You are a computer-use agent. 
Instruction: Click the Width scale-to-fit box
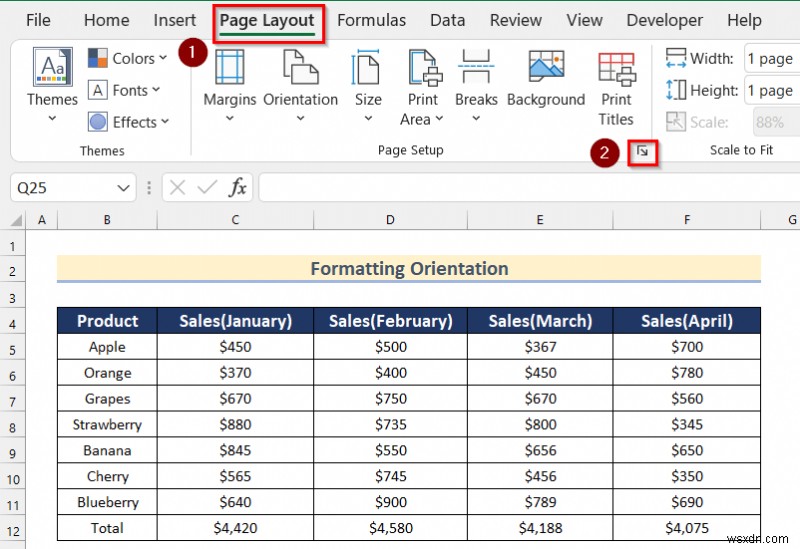click(770, 59)
